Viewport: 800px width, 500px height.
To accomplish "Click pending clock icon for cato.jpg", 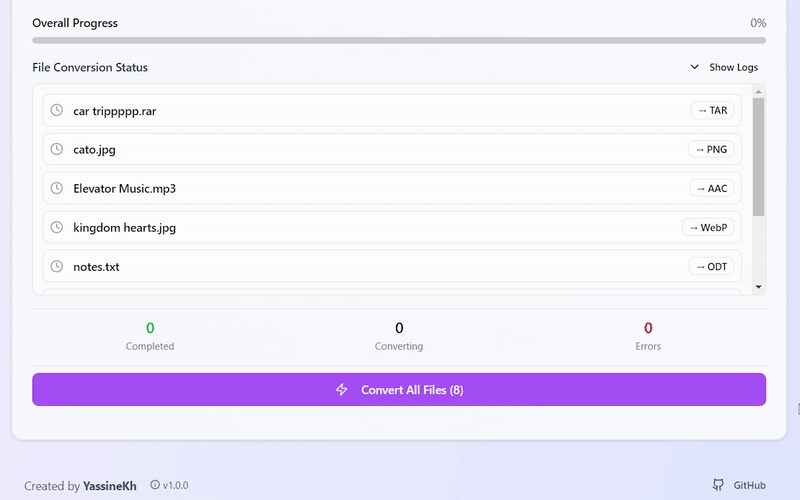I will coord(57,149).
